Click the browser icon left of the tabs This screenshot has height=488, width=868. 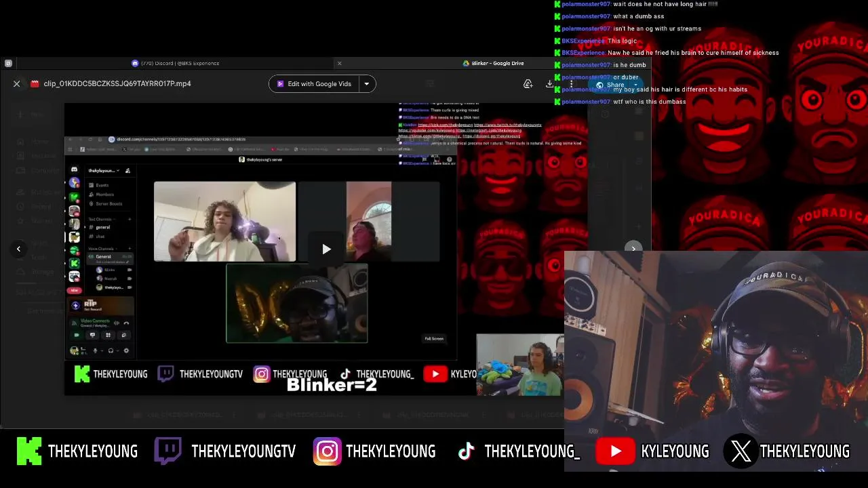click(8, 63)
